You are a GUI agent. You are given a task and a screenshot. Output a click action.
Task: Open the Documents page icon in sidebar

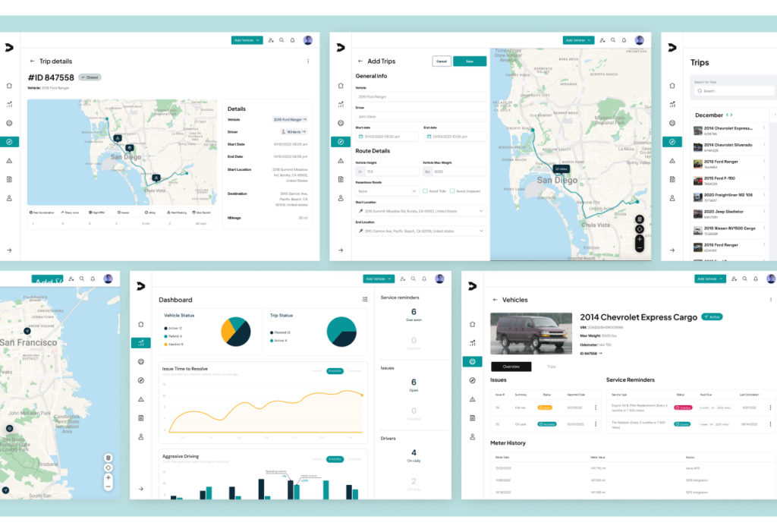tap(9, 179)
